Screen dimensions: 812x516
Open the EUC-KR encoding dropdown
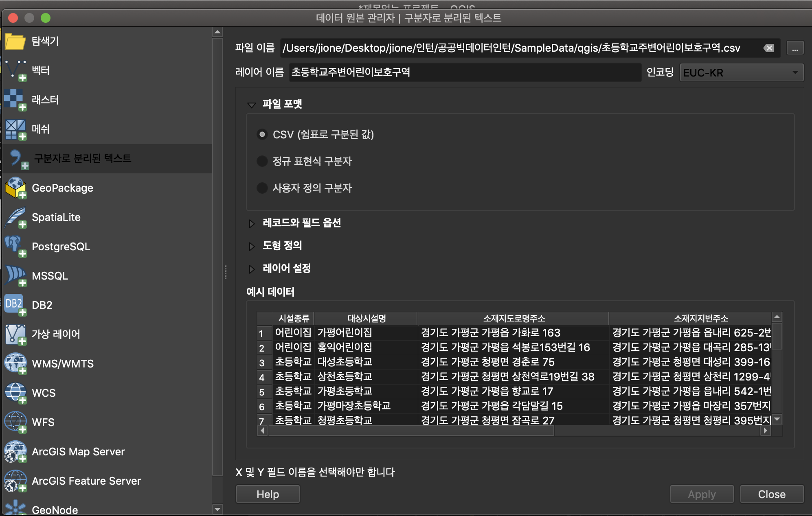741,73
